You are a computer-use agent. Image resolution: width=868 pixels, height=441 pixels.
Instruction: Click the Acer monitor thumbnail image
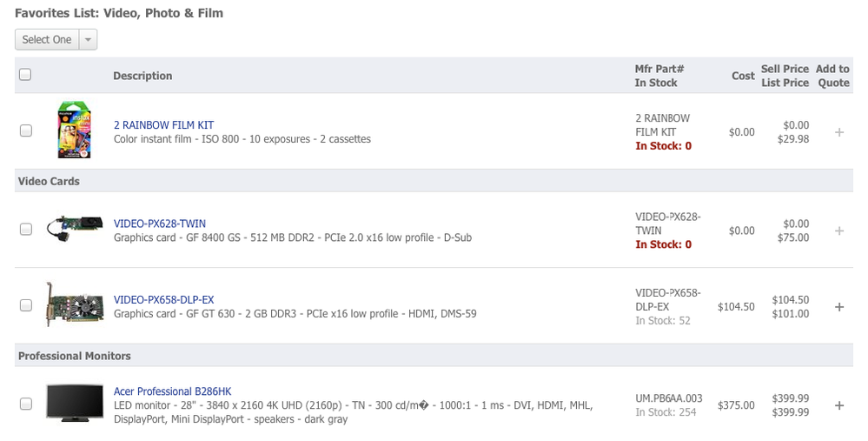pyautogui.click(x=74, y=404)
